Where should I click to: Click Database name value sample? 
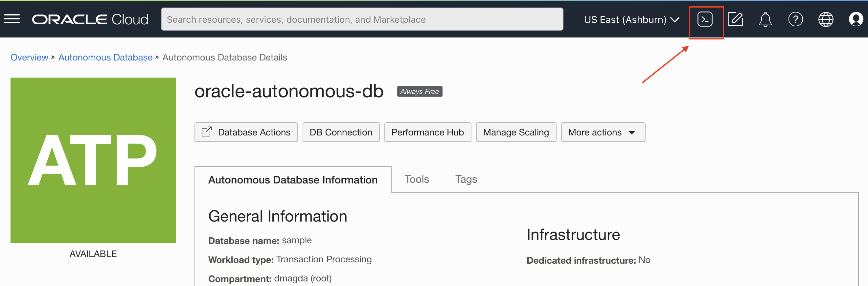pyautogui.click(x=297, y=240)
